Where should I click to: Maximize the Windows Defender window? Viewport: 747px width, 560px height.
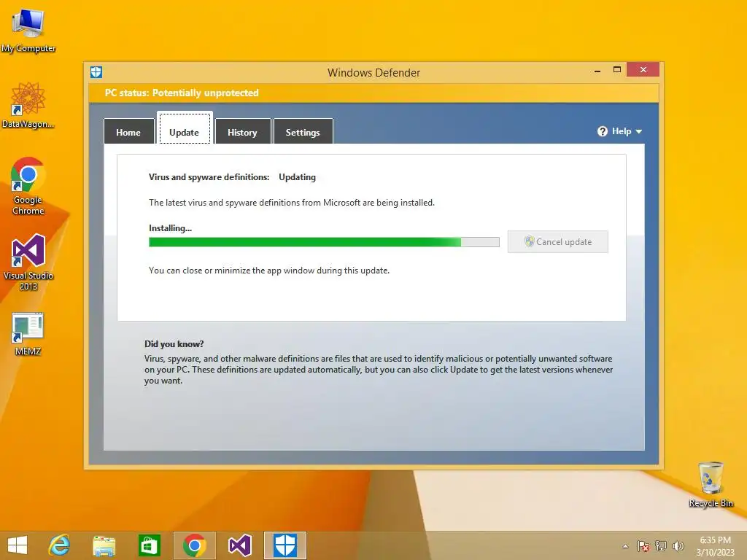[x=617, y=70]
